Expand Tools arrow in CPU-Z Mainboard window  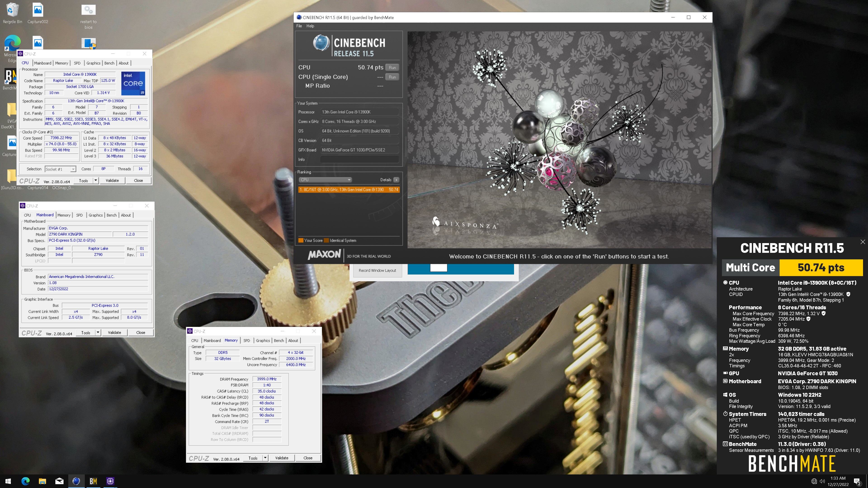tap(98, 332)
